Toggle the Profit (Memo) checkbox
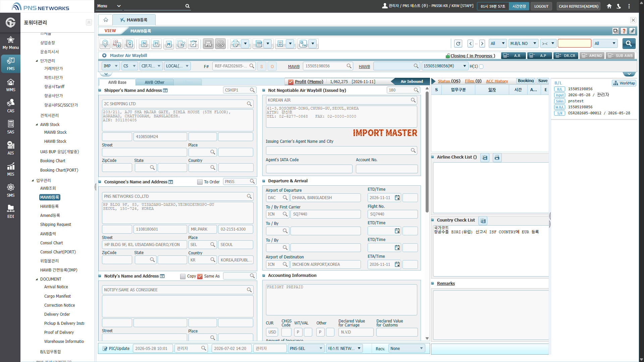Screen dimensions: 644x362 tap(290, 82)
